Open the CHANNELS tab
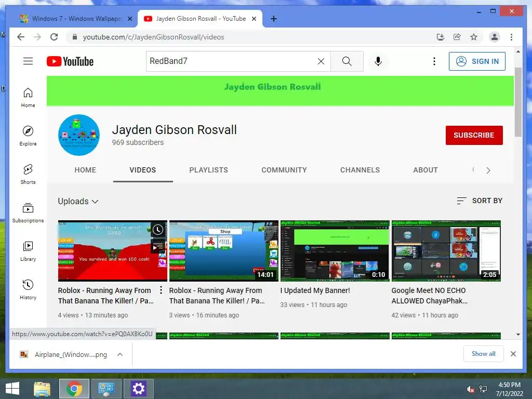Viewport: 532px width, 399px height. (360, 170)
